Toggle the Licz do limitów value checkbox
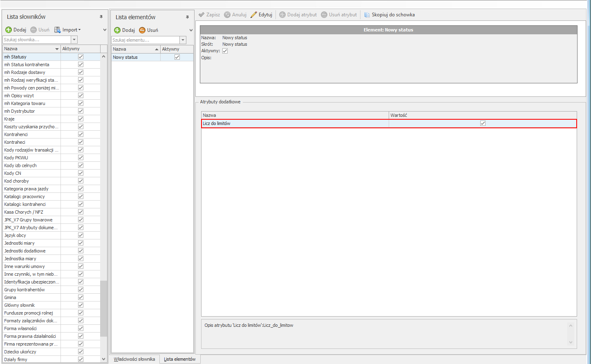This screenshot has width=591, height=364. (x=483, y=123)
